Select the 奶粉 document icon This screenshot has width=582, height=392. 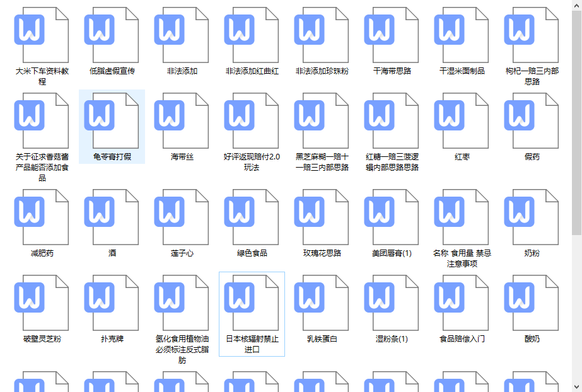(x=532, y=216)
